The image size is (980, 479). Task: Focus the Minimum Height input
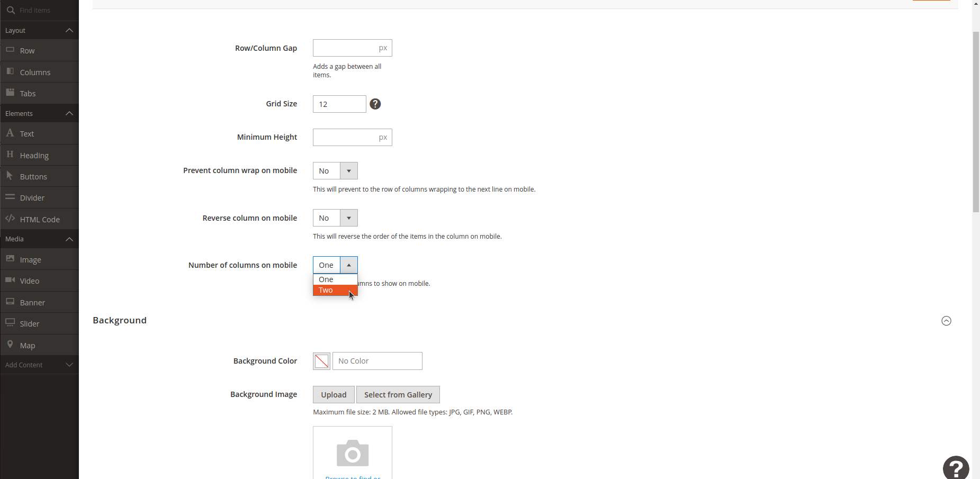353,138
